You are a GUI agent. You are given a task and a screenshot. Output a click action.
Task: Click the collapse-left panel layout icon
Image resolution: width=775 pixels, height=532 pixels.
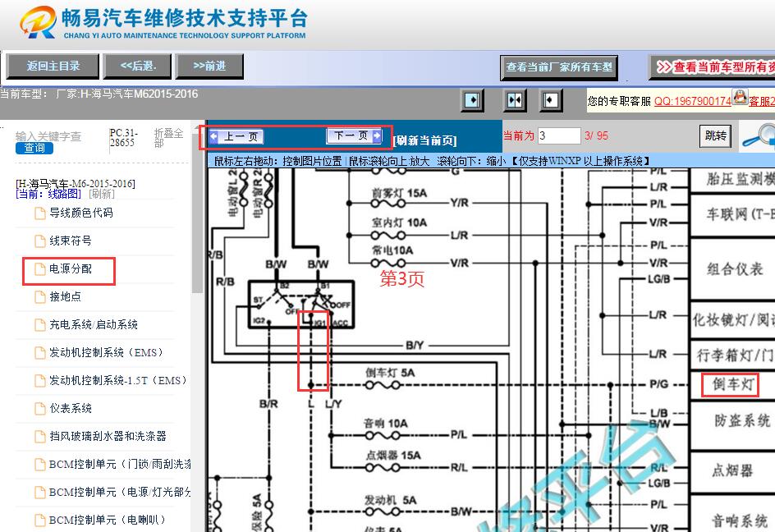[x=472, y=101]
